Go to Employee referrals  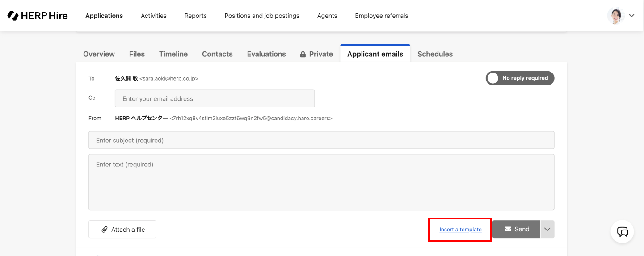coord(382,16)
